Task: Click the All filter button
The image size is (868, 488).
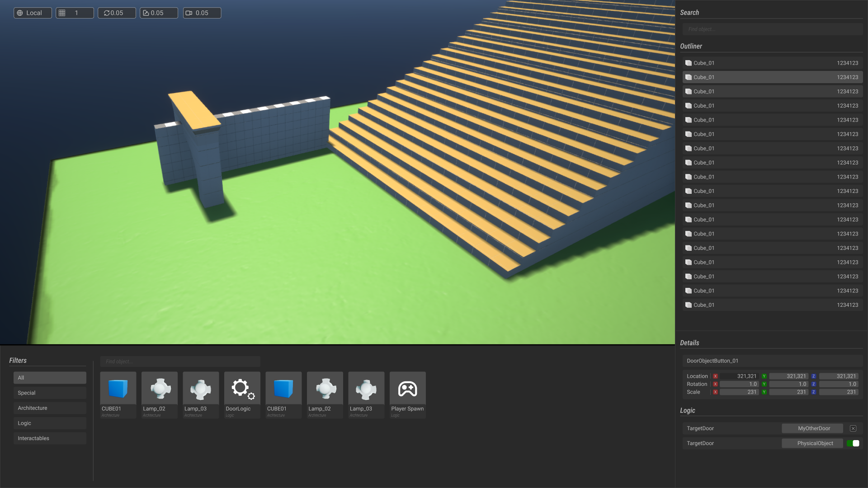Action: tap(50, 378)
